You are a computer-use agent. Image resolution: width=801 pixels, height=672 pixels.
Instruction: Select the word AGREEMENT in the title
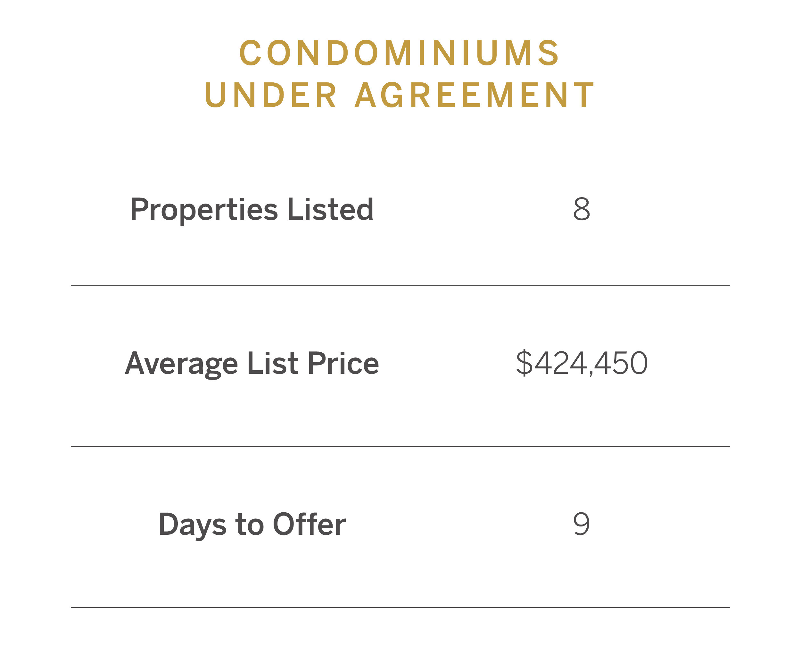475,95
